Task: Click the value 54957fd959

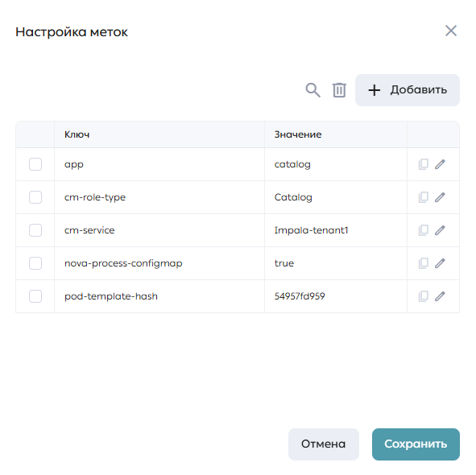Action: 300,296
